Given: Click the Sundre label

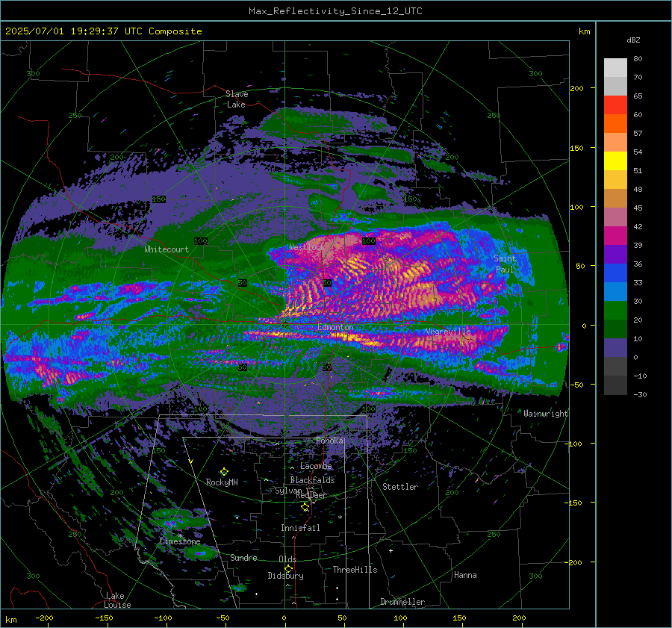Looking at the screenshot, I should 244,558.
